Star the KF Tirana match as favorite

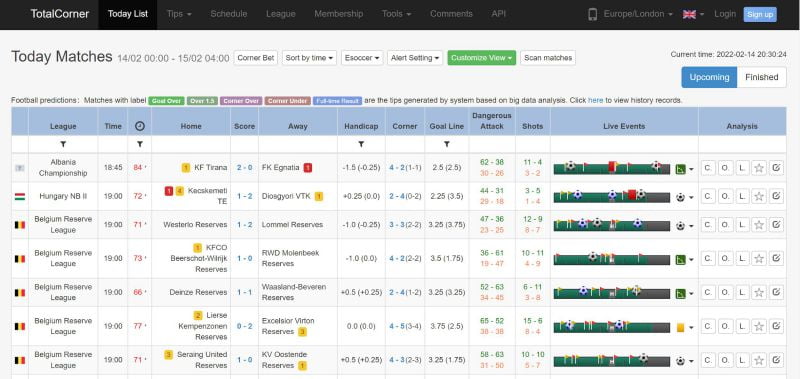click(x=759, y=168)
